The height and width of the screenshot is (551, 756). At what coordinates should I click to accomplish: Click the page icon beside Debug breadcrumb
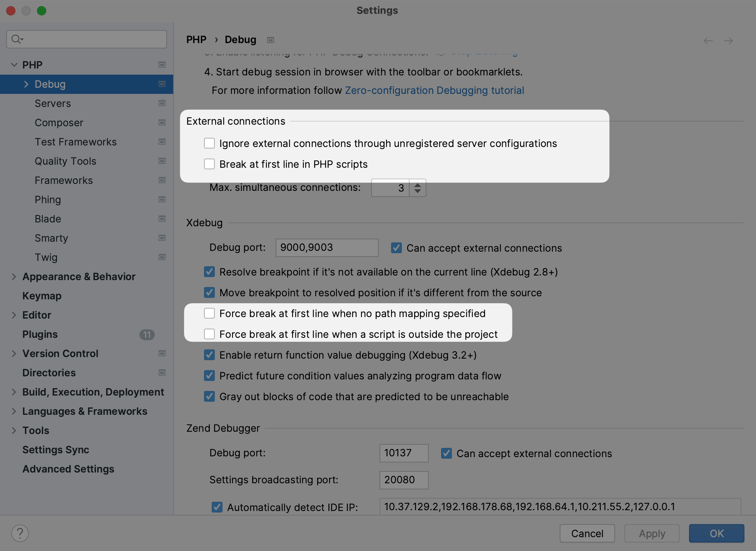pos(271,40)
